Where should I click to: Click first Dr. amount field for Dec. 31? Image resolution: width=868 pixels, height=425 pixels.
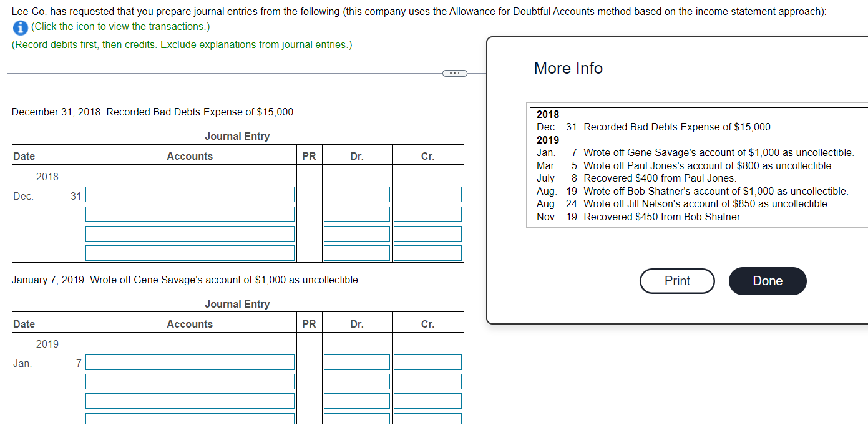pyautogui.click(x=357, y=195)
